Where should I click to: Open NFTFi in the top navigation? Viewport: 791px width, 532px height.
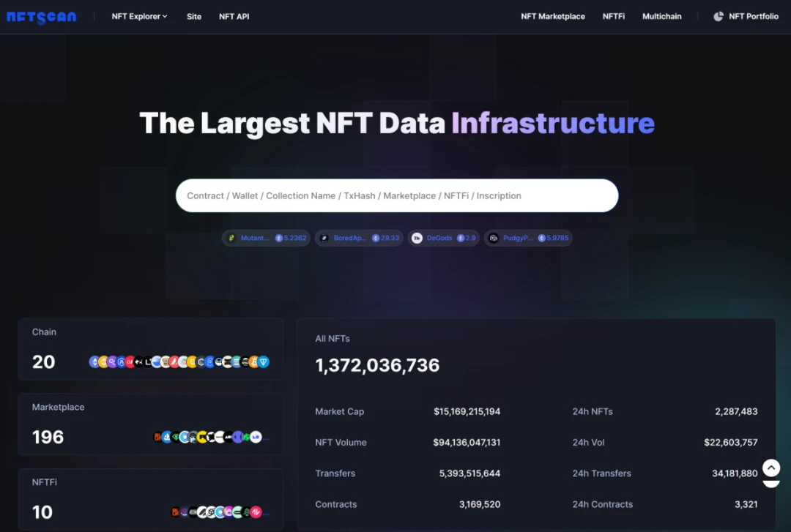point(614,16)
